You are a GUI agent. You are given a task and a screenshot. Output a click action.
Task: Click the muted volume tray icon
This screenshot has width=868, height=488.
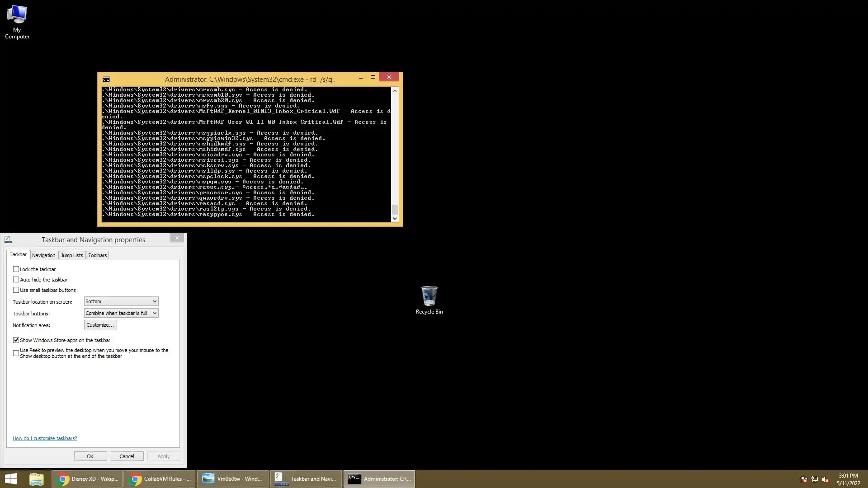click(x=826, y=479)
